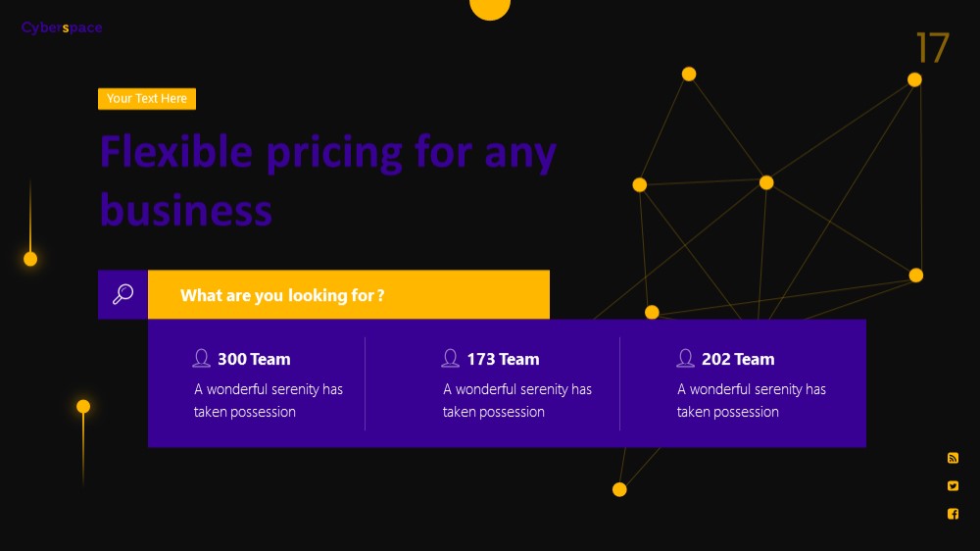This screenshot has height=551, width=980.
Task: Click the user icon beside 202 Team
Action: 685,358
